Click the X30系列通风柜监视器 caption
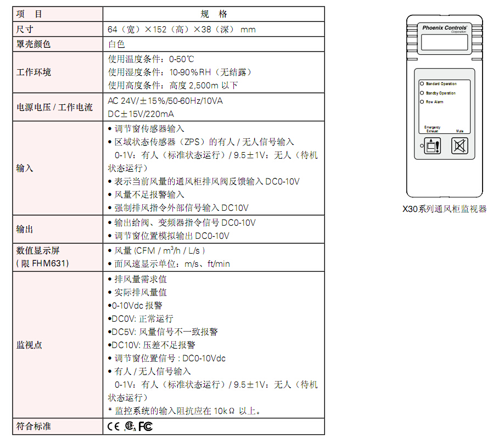This screenshot has width=504, height=448. 445,209
